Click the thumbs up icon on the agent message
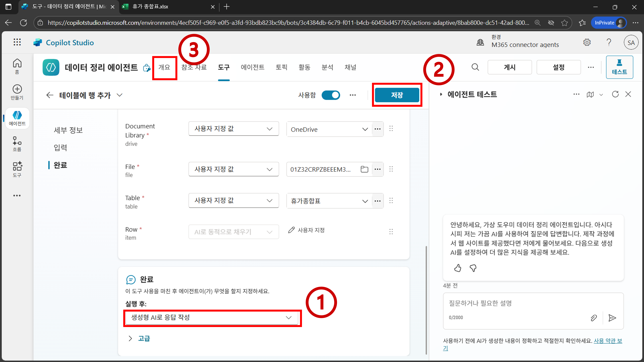Screen dimensions: 644x362 [458, 268]
